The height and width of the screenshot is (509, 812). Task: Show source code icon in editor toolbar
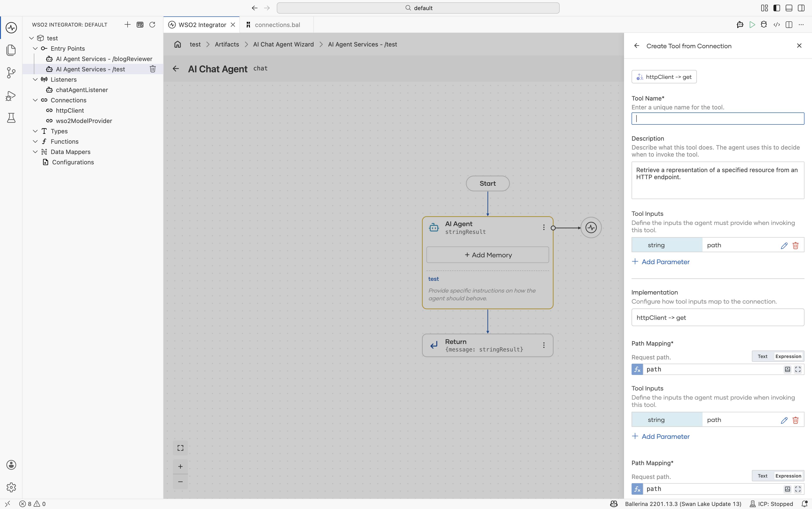[777, 25]
